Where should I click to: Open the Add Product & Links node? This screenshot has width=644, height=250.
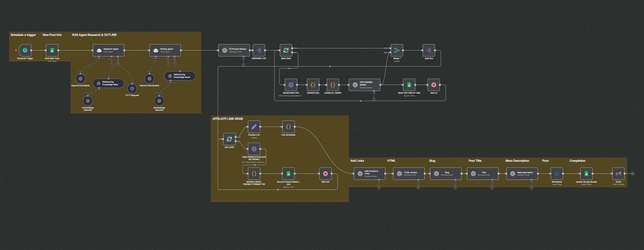(370, 174)
